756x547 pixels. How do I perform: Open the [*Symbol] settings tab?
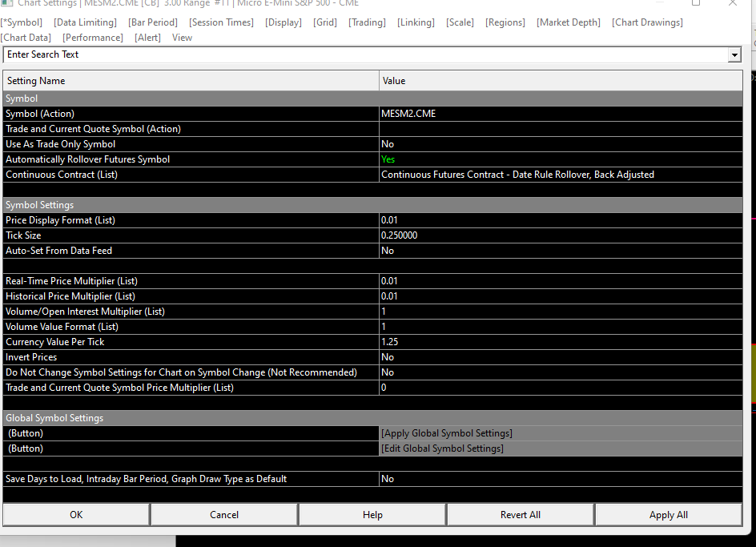(22, 22)
